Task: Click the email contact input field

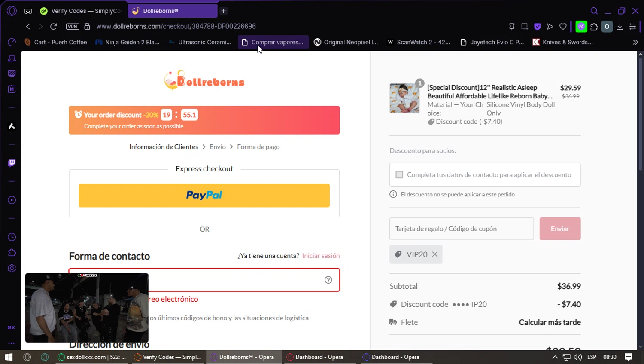Action: [204, 280]
